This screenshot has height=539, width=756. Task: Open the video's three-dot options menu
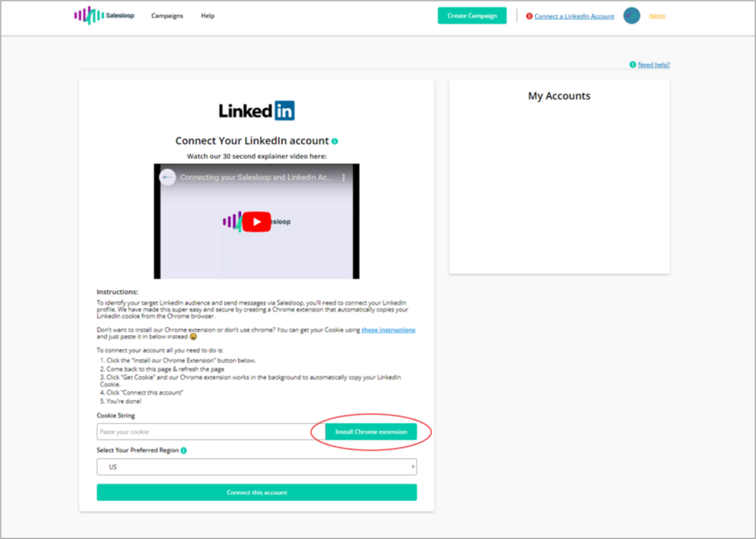pyautogui.click(x=344, y=178)
